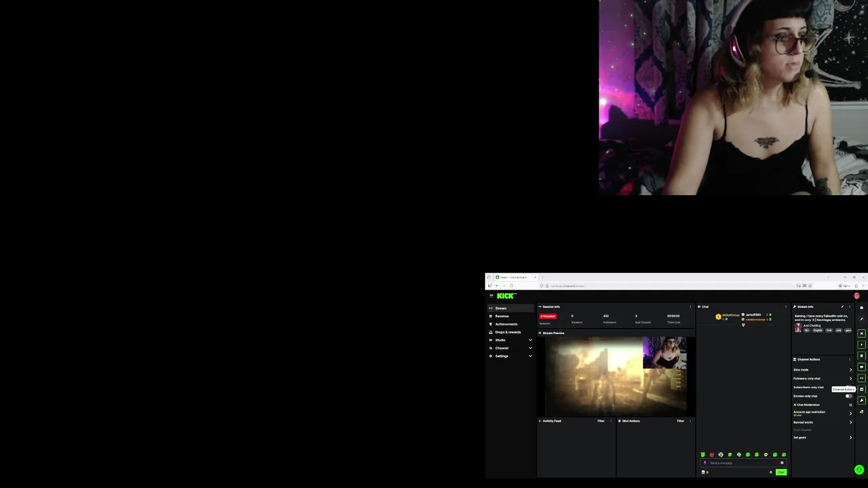Open Achievements in the dashboard sidebar
This screenshot has width=868, height=488.
coord(510,324)
